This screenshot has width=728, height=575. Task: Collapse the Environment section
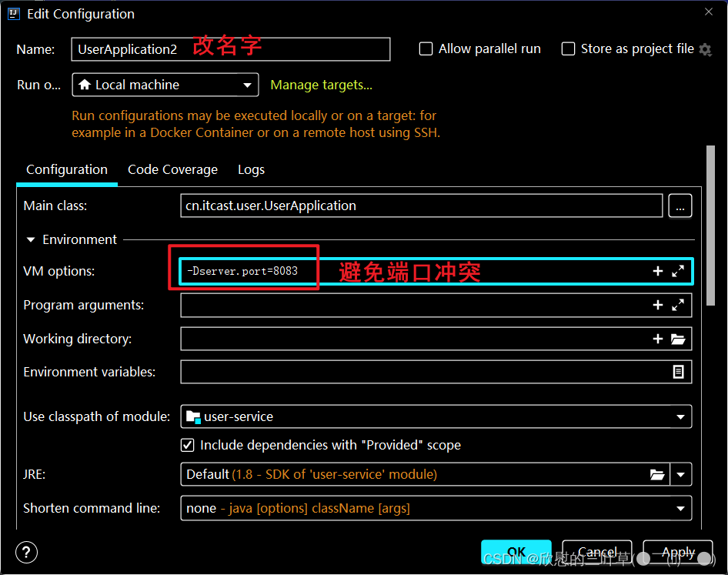coord(31,239)
